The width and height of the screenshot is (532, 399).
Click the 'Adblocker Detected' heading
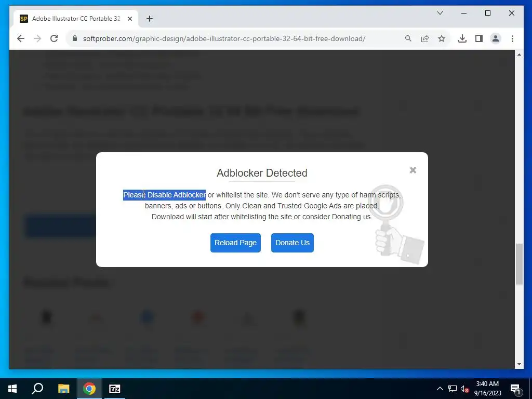coord(262,173)
